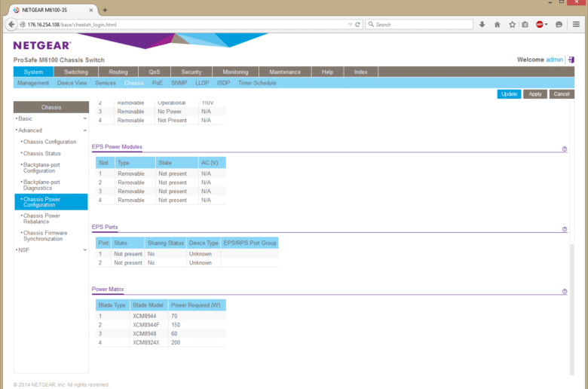Image resolution: width=588 pixels, height=389 pixels.
Task: Open Chassis Status in sidebar
Action: [42, 154]
